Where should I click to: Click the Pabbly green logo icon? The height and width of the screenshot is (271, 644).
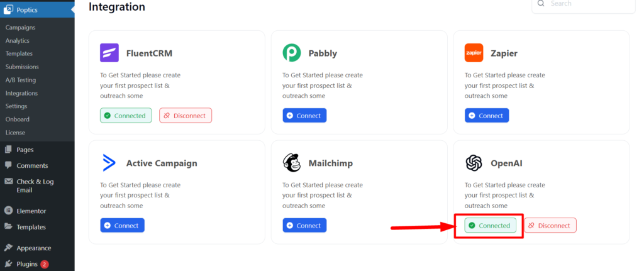(x=292, y=53)
